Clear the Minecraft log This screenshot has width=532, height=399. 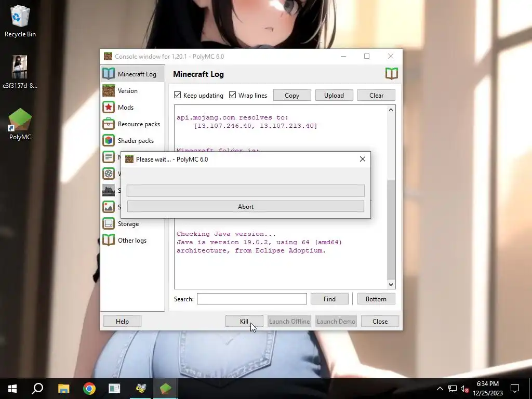click(376, 96)
